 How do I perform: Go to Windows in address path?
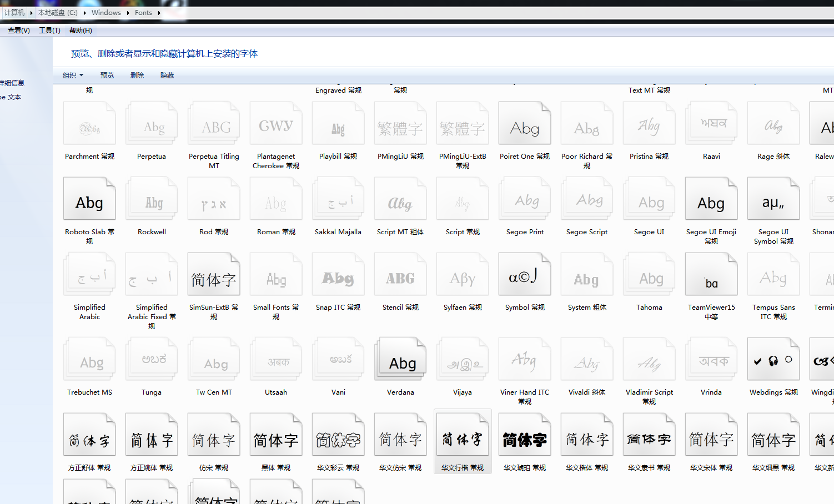(106, 13)
